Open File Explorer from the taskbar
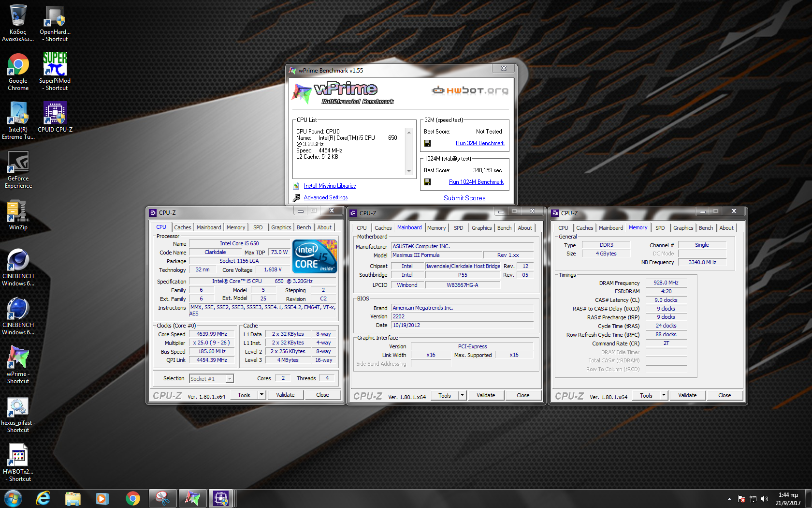Image resolution: width=812 pixels, height=508 pixels. click(x=72, y=498)
